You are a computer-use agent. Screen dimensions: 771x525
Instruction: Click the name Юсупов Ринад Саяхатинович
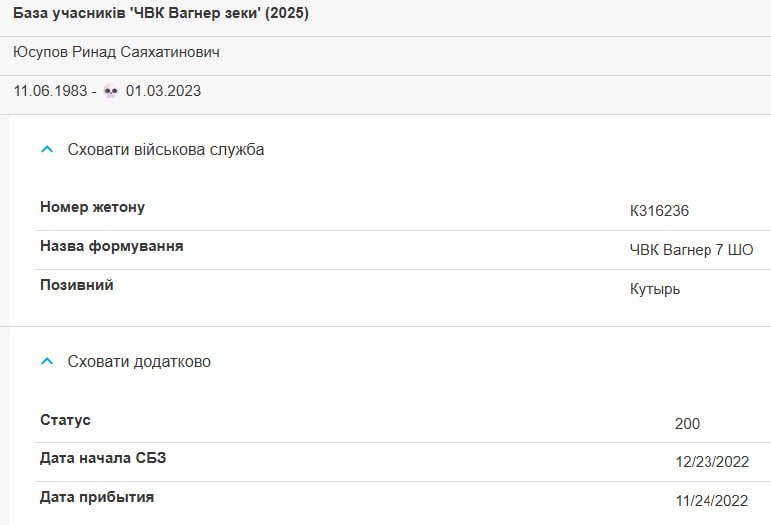coord(116,52)
